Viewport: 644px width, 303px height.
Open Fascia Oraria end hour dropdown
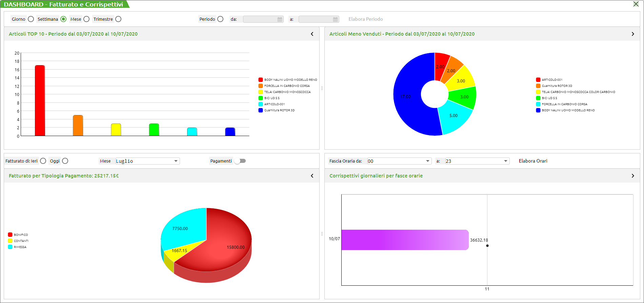click(506, 161)
